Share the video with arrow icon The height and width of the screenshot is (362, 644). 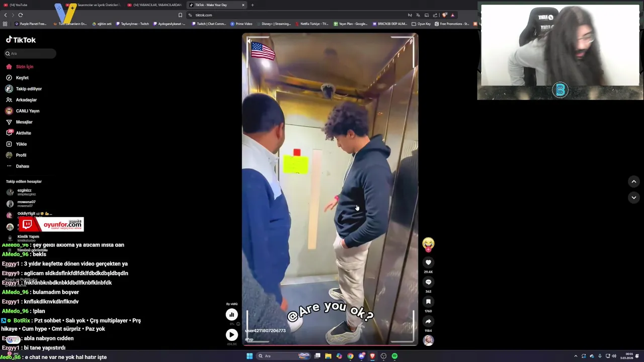coord(428,321)
